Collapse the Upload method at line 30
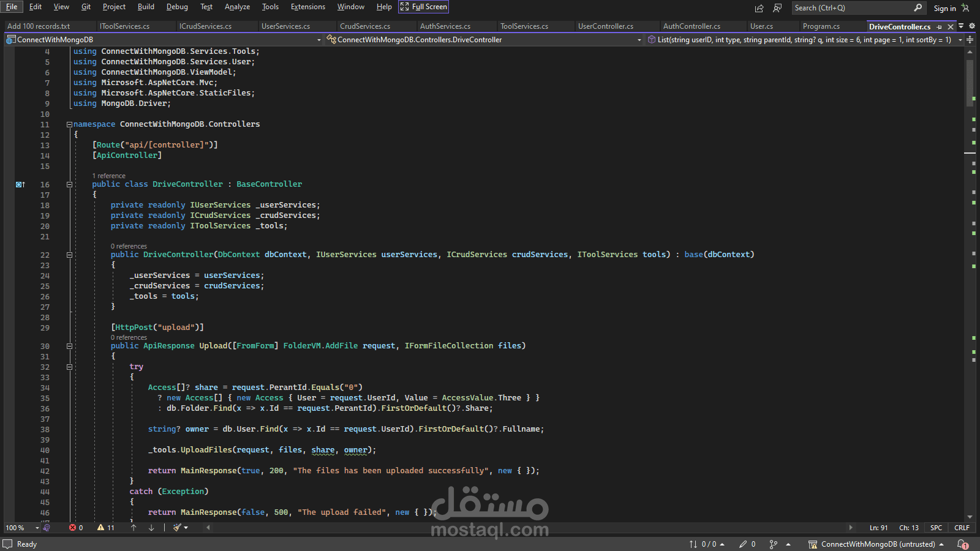 tap(69, 346)
